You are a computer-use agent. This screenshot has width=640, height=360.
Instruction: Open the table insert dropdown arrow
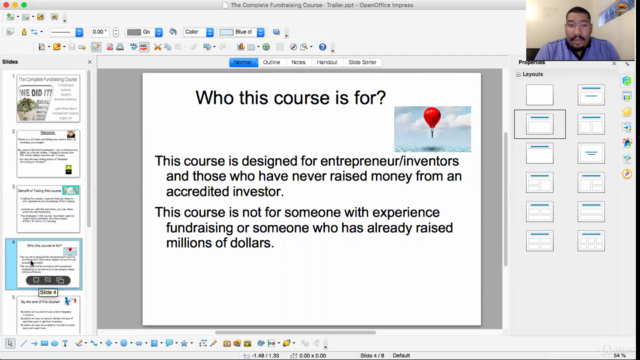258,47
